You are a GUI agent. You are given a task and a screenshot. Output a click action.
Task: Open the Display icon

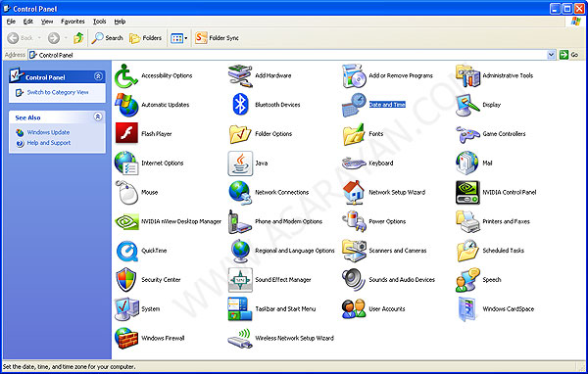pyautogui.click(x=467, y=105)
